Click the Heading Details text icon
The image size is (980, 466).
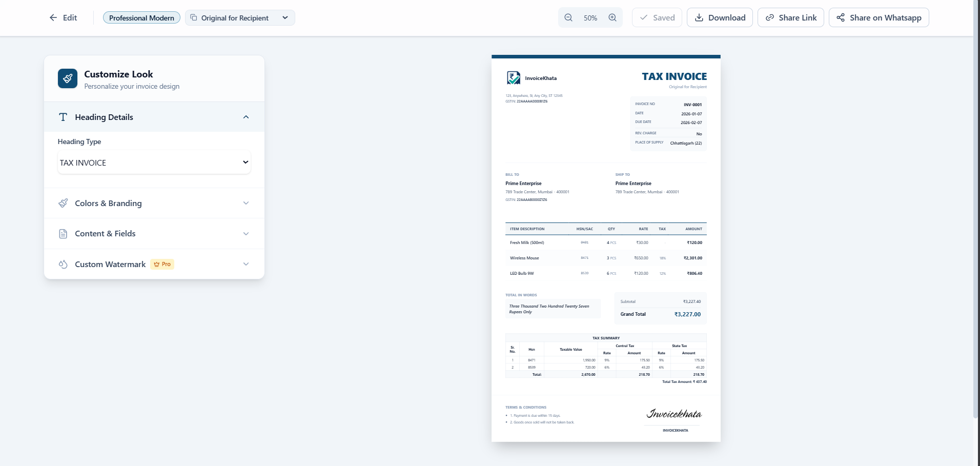(x=63, y=117)
